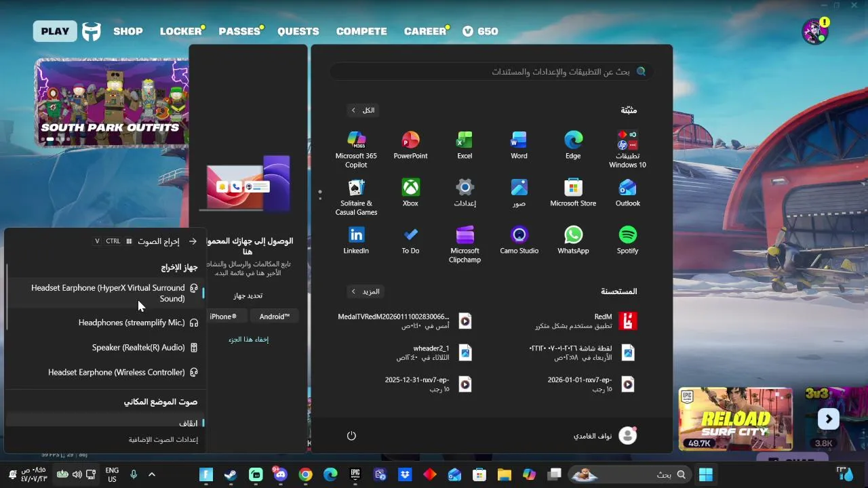This screenshot has height=488, width=868.
Task: Launch PowerPoint from the Start menu
Action: pyautogui.click(x=410, y=146)
